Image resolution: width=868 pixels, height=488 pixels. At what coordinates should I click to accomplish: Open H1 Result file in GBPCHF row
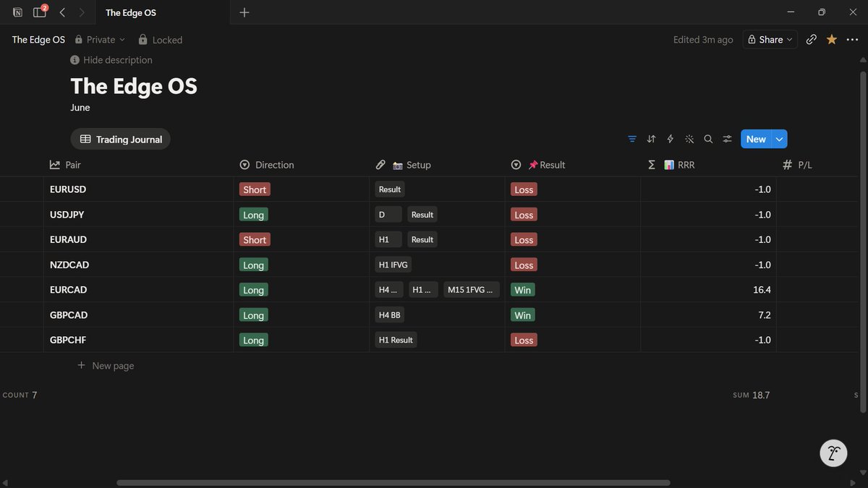pyautogui.click(x=396, y=340)
